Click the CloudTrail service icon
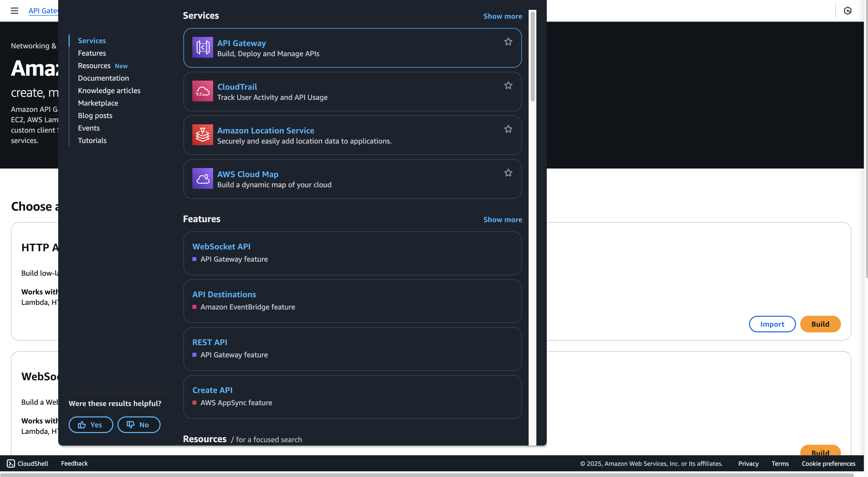868x477 pixels. [202, 91]
